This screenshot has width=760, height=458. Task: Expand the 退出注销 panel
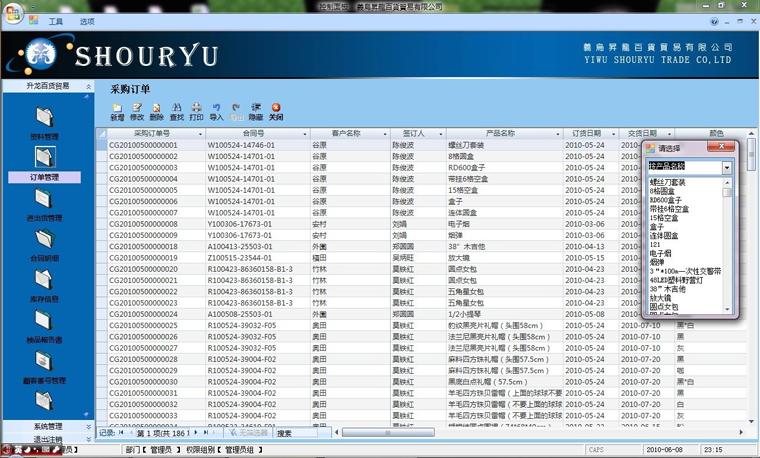coord(89,439)
